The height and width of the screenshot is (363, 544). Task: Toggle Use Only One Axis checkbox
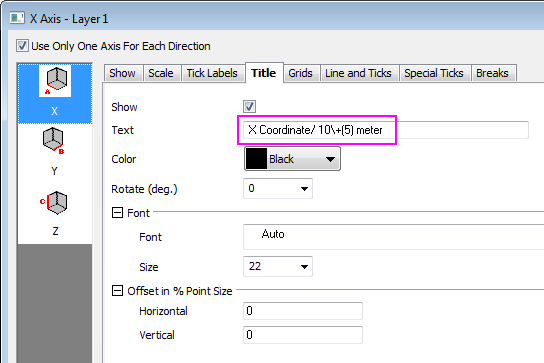(x=22, y=46)
